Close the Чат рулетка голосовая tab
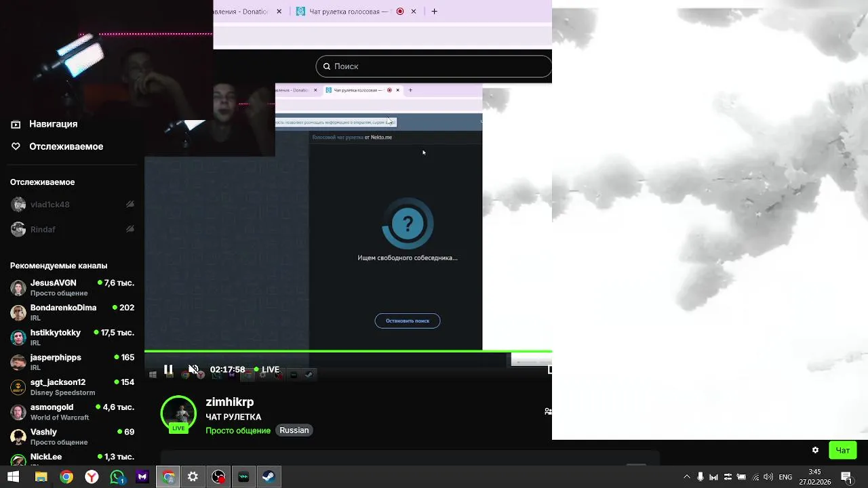The height and width of the screenshot is (488, 868). pyautogui.click(x=414, y=12)
